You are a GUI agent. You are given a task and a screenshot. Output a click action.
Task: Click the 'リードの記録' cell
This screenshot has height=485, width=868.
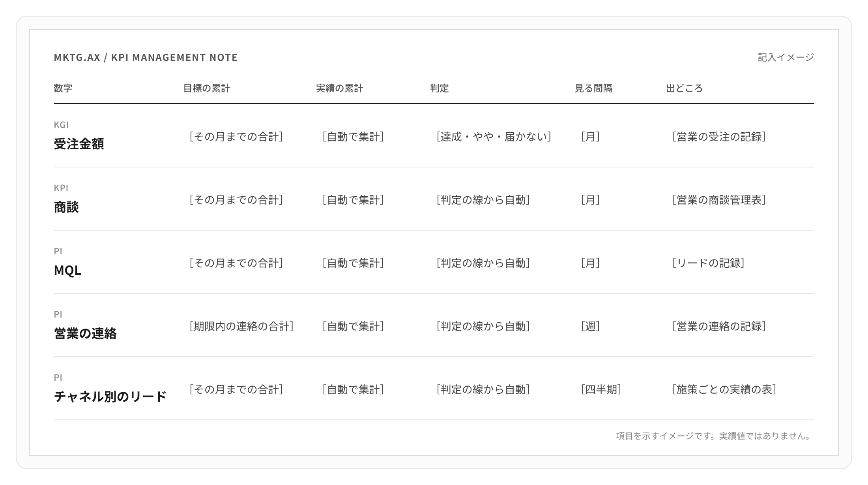click(x=708, y=263)
